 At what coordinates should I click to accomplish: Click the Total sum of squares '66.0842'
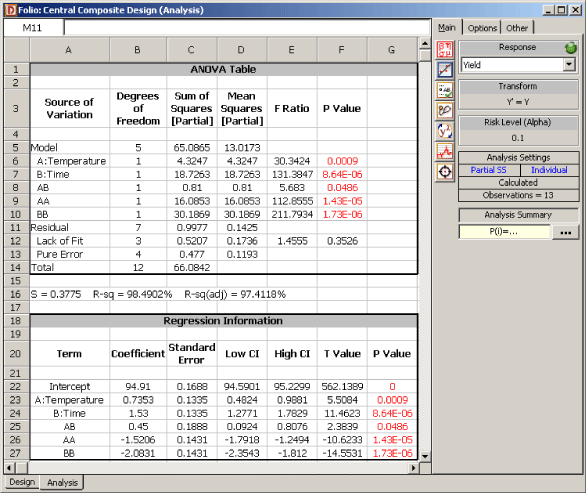[192, 268]
